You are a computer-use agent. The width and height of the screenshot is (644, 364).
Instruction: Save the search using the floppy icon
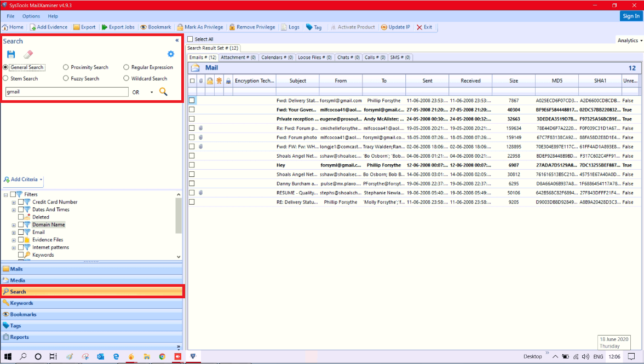point(11,54)
